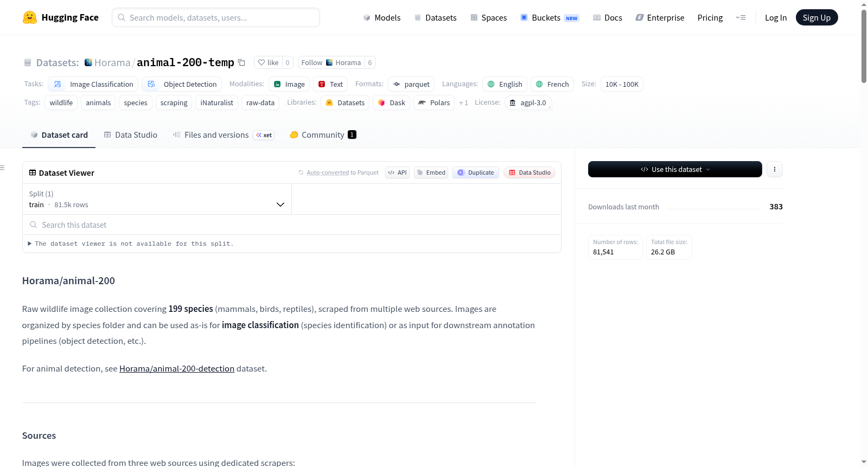The width and height of the screenshot is (868, 467).
Task: Duplicate the dataset
Action: (x=476, y=172)
